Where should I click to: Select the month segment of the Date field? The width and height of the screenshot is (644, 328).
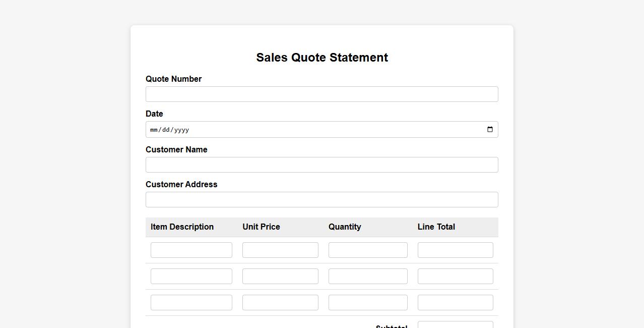pos(154,130)
